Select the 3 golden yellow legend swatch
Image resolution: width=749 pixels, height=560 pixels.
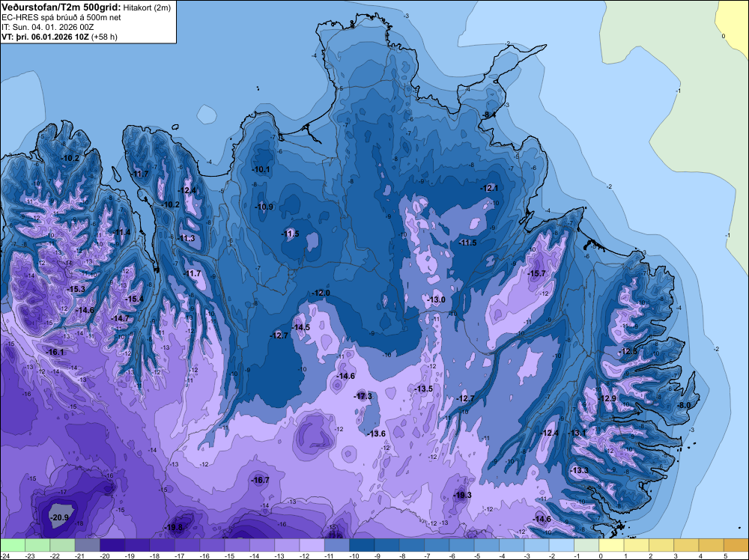(686, 545)
